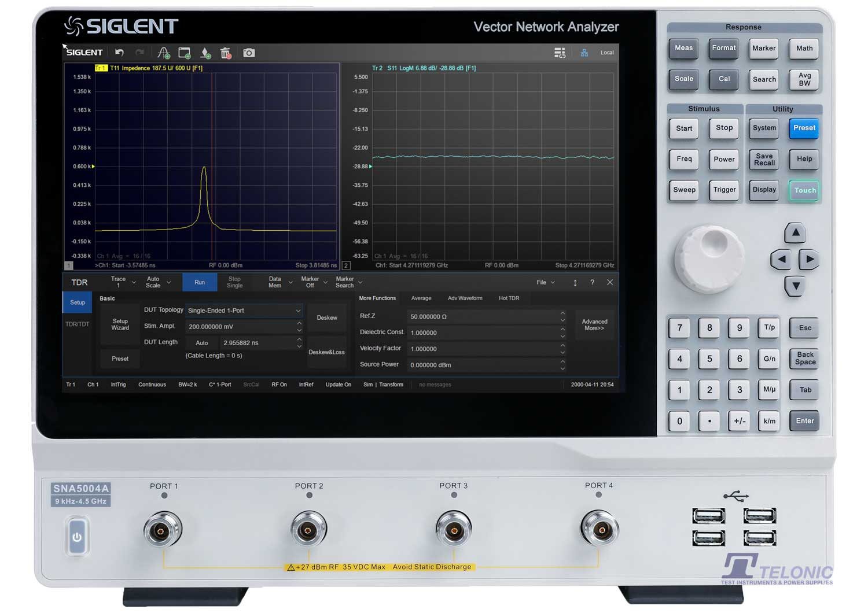Click the Advanced More>> button
Image resolution: width=868 pixels, height=613 pixels.
[x=594, y=325]
